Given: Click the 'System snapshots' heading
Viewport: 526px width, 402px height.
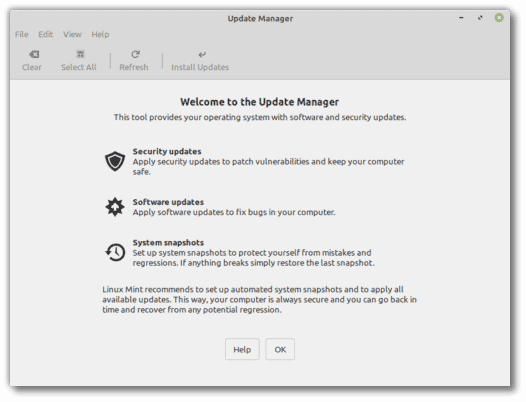Looking at the screenshot, I should point(168,243).
